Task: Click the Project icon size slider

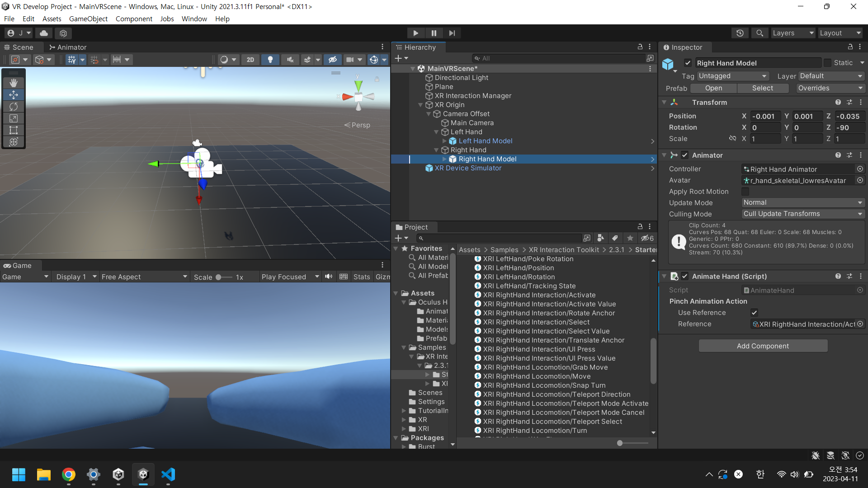Action: pos(633,443)
